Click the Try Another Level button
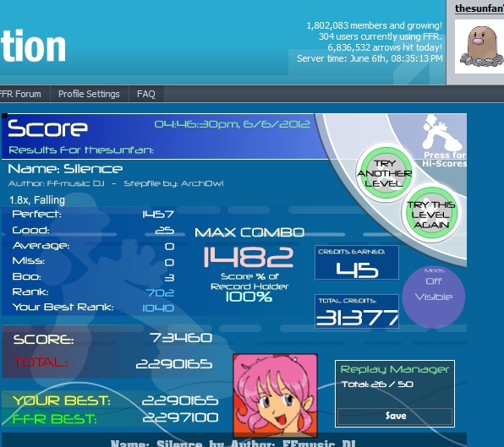 pyautogui.click(x=385, y=173)
